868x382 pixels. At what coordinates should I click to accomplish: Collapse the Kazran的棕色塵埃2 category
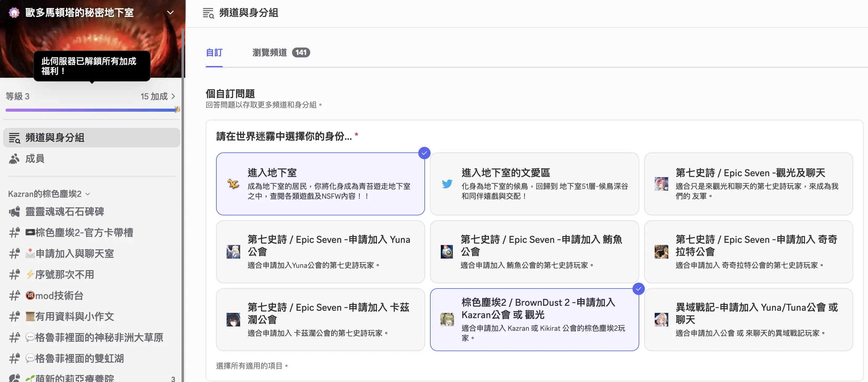tap(49, 194)
